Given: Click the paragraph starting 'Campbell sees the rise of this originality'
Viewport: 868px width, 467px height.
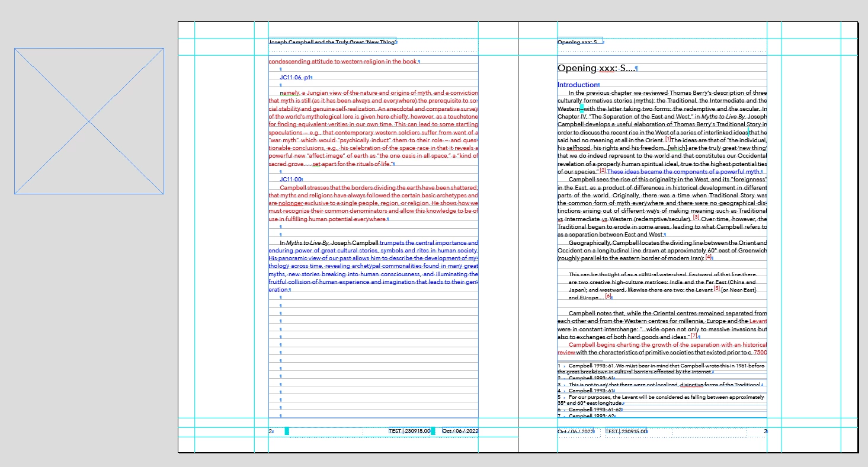Looking at the screenshot, I should coord(662,207).
